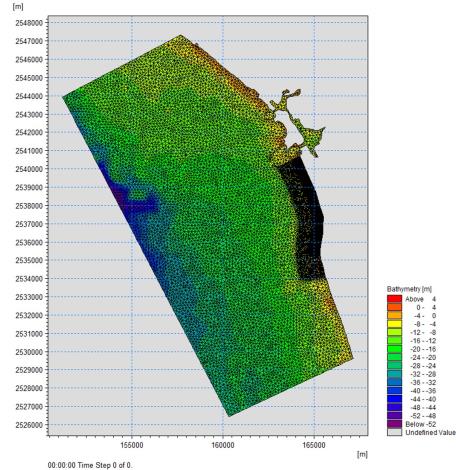Click the 2540000 y-axis label
Image resolution: width=456 pixels, height=470 pixels.
click(29, 169)
